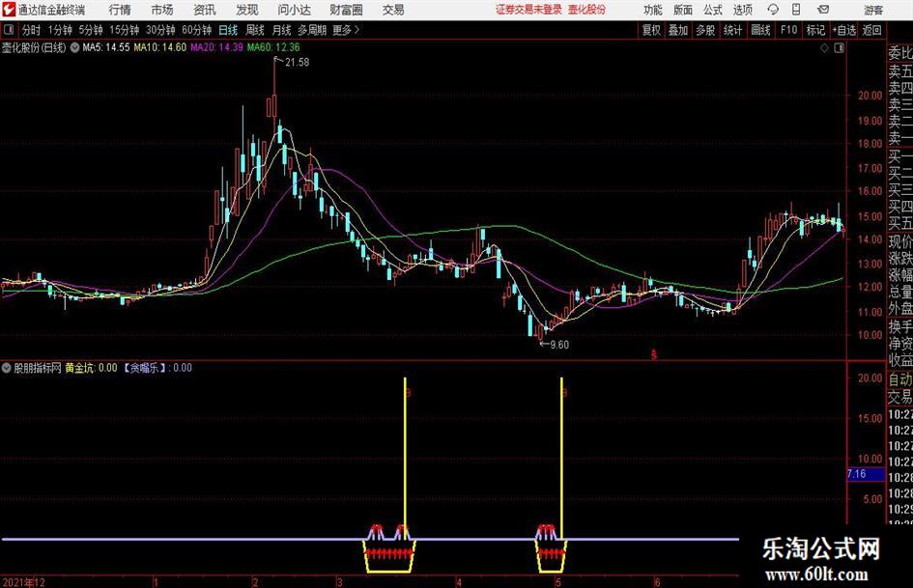Click the 壹化股份(日线) chart title
The image size is (913, 588).
tap(34, 47)
